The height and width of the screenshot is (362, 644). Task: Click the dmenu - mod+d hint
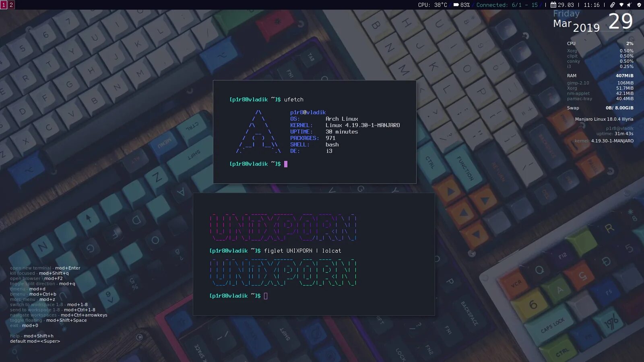pyautogui.click(x=28, y=289)
